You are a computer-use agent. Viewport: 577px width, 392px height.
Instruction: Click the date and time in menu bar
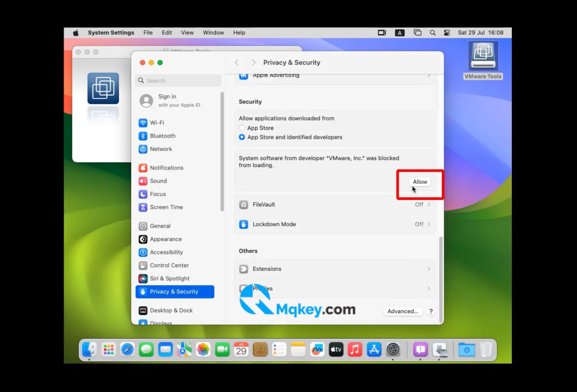(x=480, y=33)
